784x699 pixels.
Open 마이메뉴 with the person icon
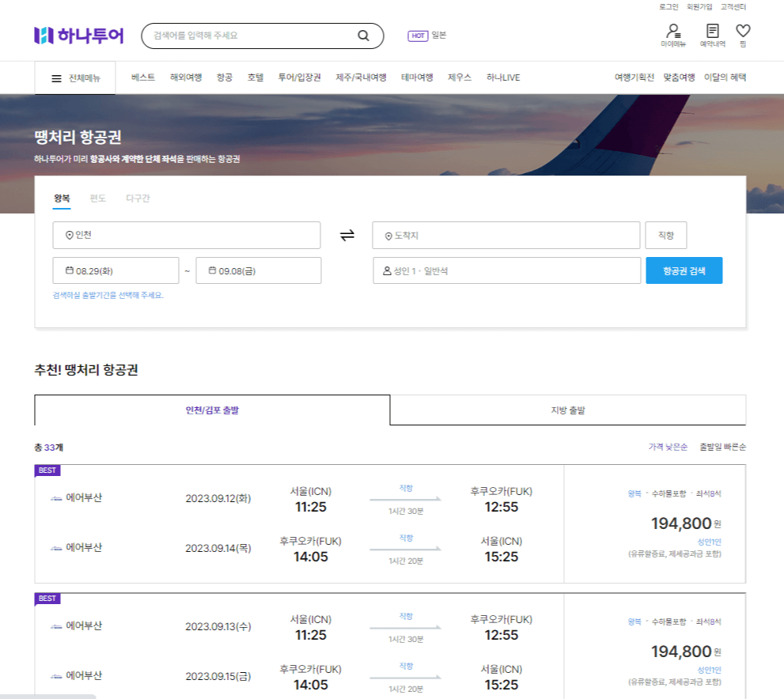[674, 32]
